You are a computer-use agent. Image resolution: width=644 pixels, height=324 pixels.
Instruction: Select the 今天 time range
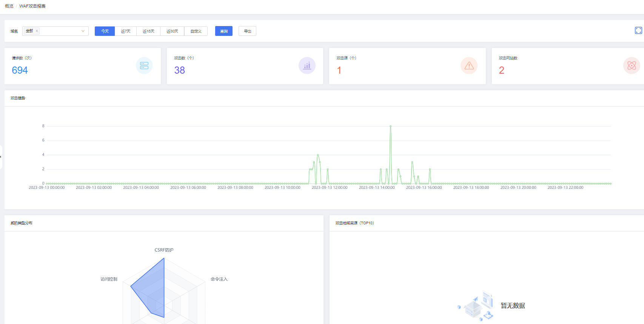(x=105, y=31)
